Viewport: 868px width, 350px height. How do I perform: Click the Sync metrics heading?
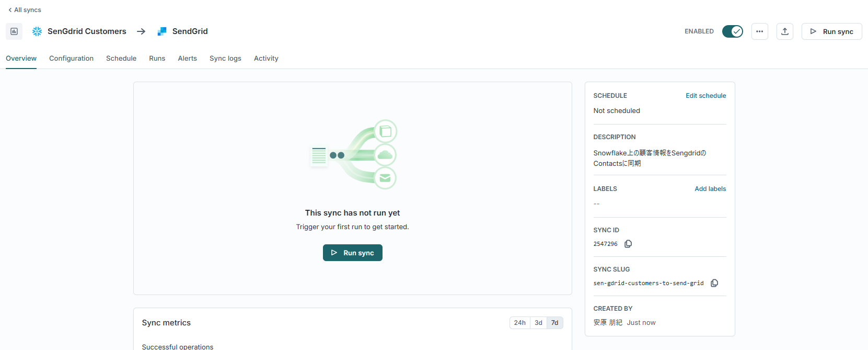tap(166, 323)
